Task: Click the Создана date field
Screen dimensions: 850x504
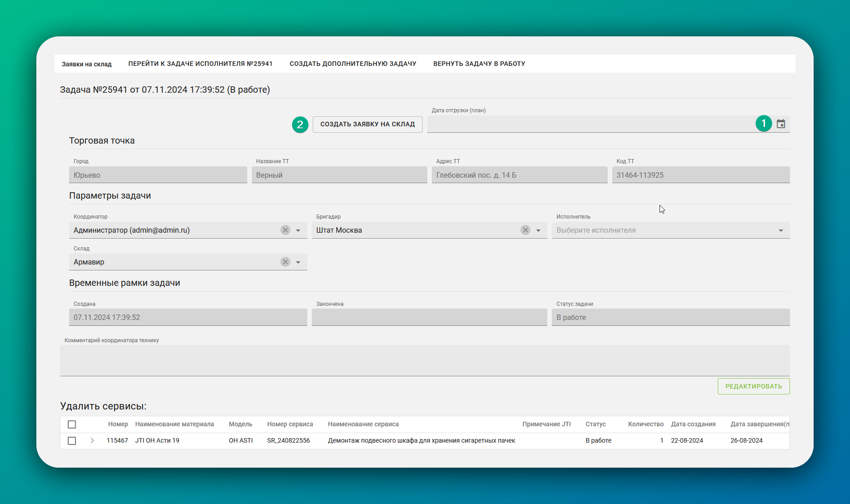Action: [188, 317]
